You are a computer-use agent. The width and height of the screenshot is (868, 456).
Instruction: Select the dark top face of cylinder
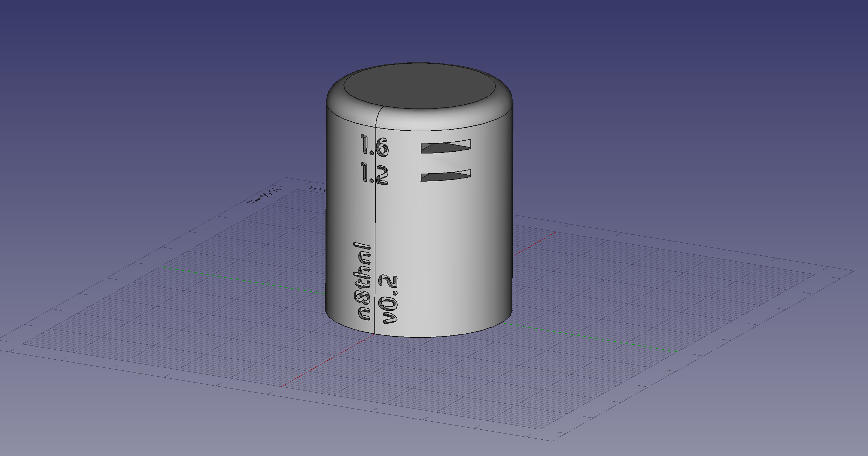coord(419,85)
